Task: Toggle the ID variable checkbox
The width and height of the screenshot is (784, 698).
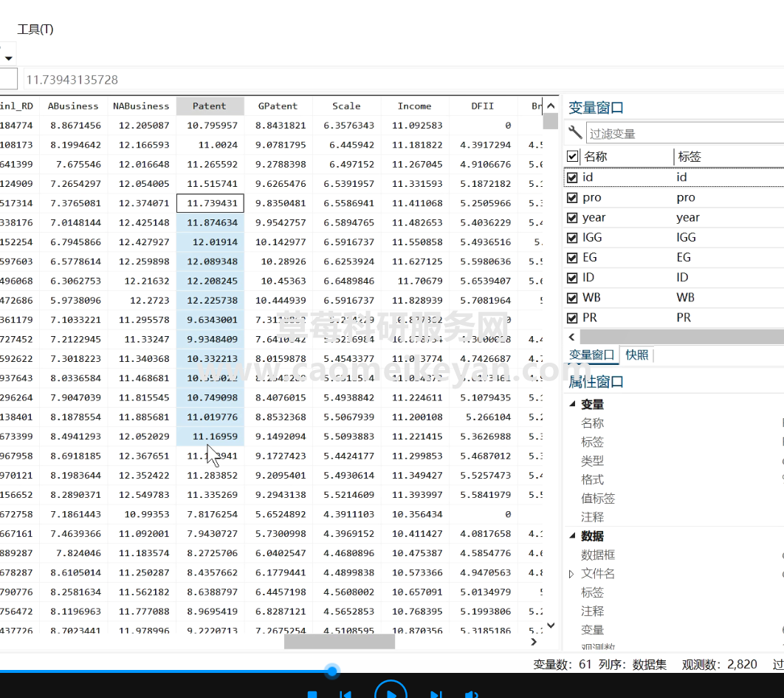Action: pyautogui.click(x=573, y=278)
